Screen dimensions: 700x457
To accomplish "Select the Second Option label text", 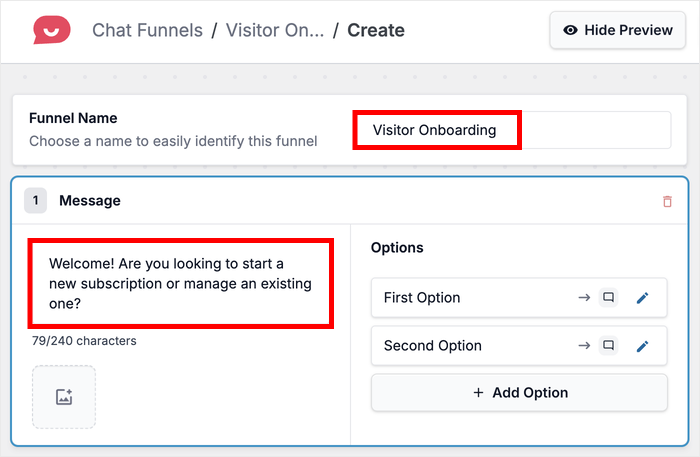I will (x=432, y=346).
